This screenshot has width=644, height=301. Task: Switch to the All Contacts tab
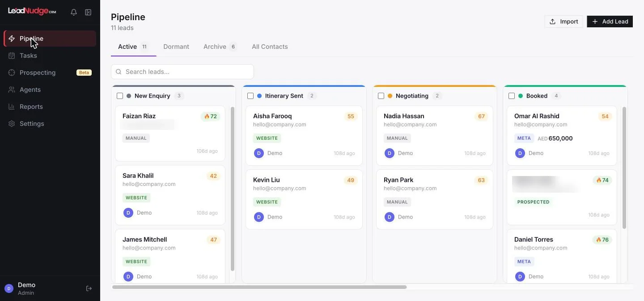point(270,47)
